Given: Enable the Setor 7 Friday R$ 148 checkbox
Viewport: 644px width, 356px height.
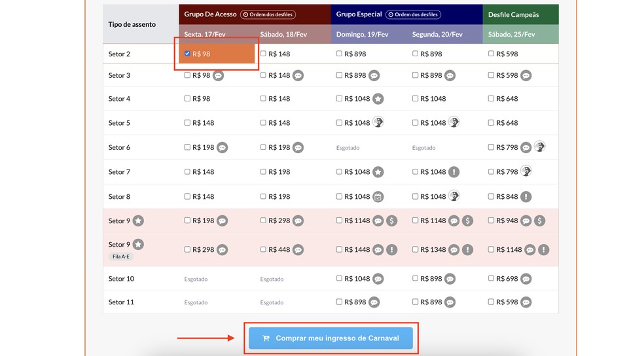Looking at the screenshot, I should [x=188, y=172].
